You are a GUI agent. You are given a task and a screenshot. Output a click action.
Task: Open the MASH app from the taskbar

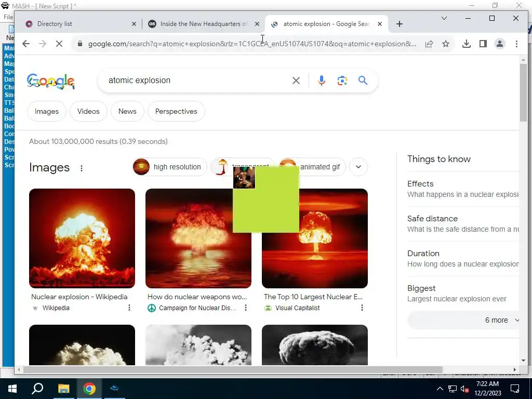click(x=115, y=389)
